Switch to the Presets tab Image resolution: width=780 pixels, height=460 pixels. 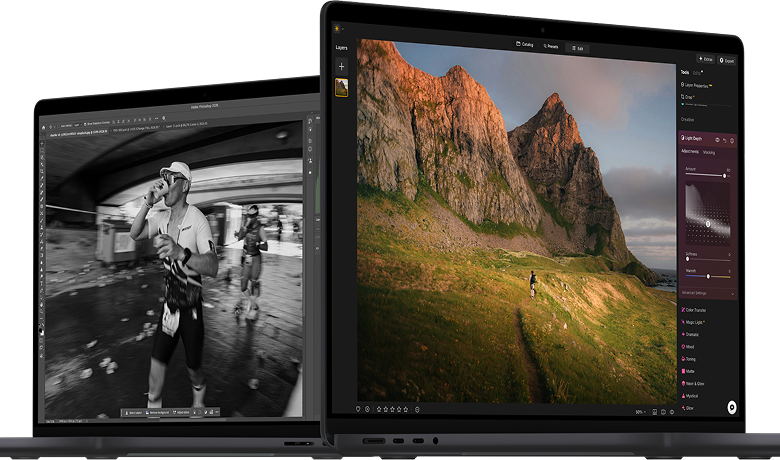[x=551, y=46]
